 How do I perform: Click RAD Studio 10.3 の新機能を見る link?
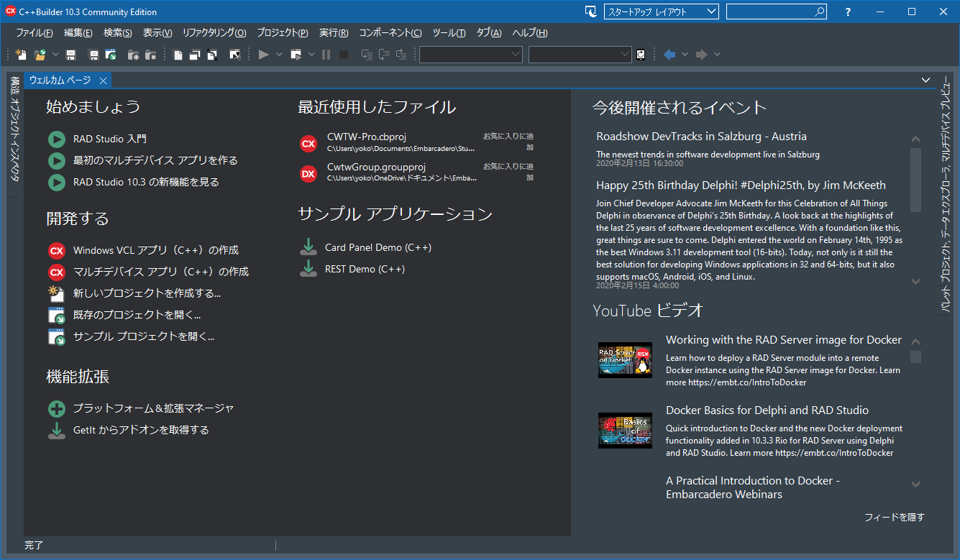click(146, 182)
